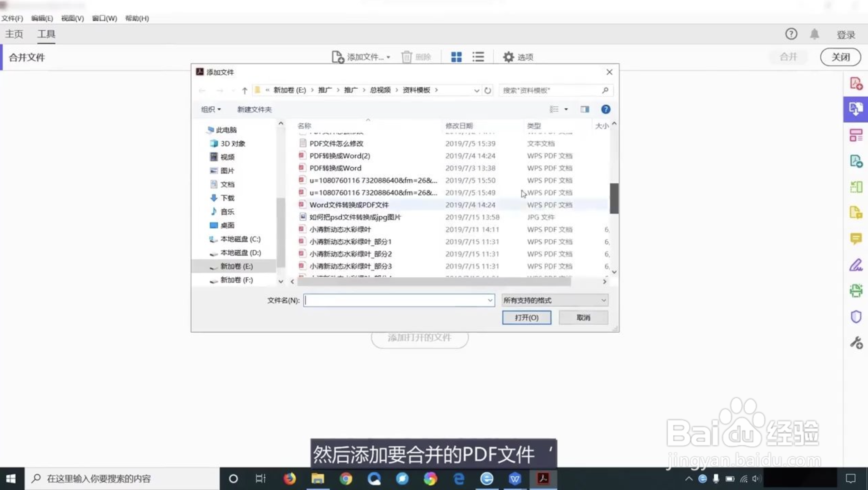This screenshot has height=490, width=868.
Task: Select the Export PDF tool icon
Action: point(856,160)
